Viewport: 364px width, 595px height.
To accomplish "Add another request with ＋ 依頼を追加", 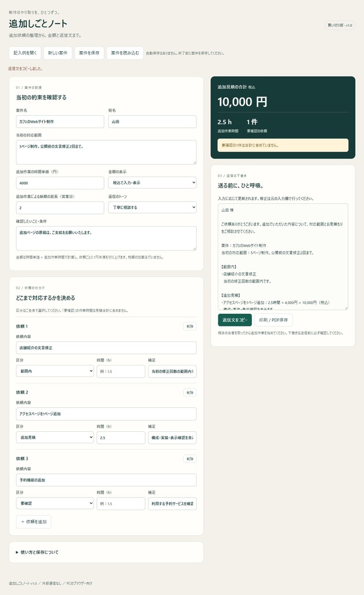I will point(34,522).
